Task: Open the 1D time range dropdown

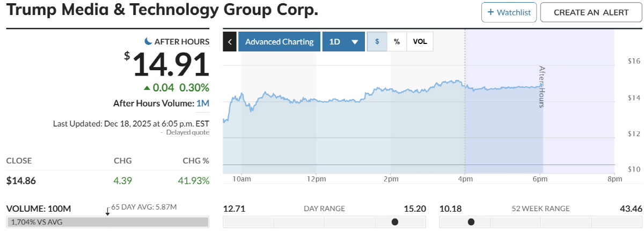Action: pos(335,42)
